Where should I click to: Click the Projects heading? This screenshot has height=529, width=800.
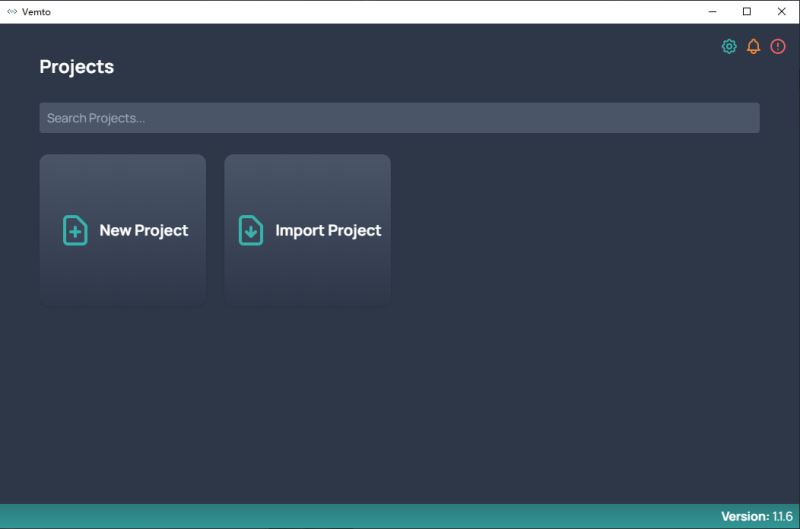coord(77,67)
